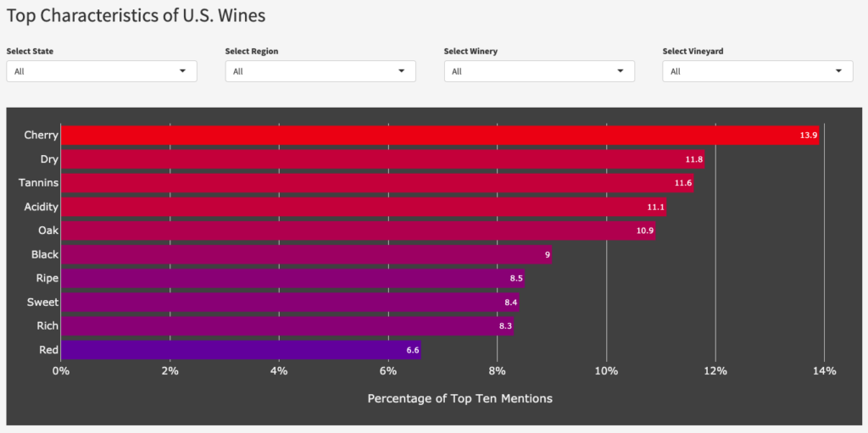Select the purple Red bar
The height and width of the screenshot is (433, 868).
click(241, 349)
